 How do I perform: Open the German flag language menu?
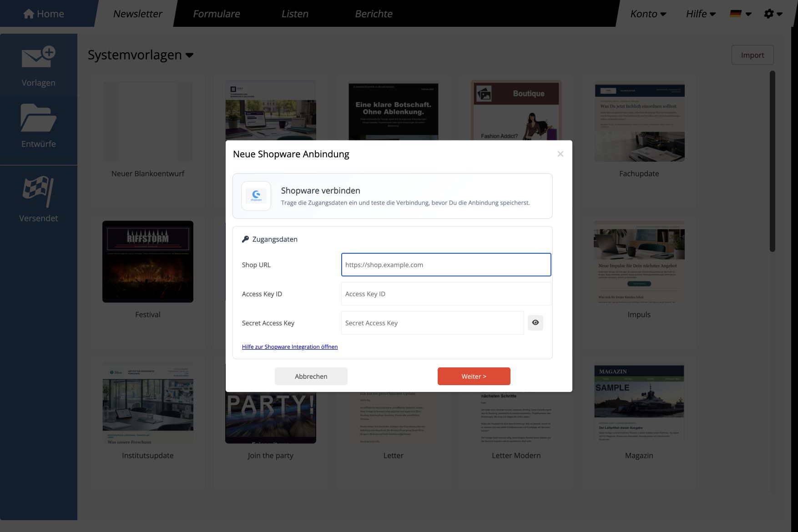pos(740,14)
